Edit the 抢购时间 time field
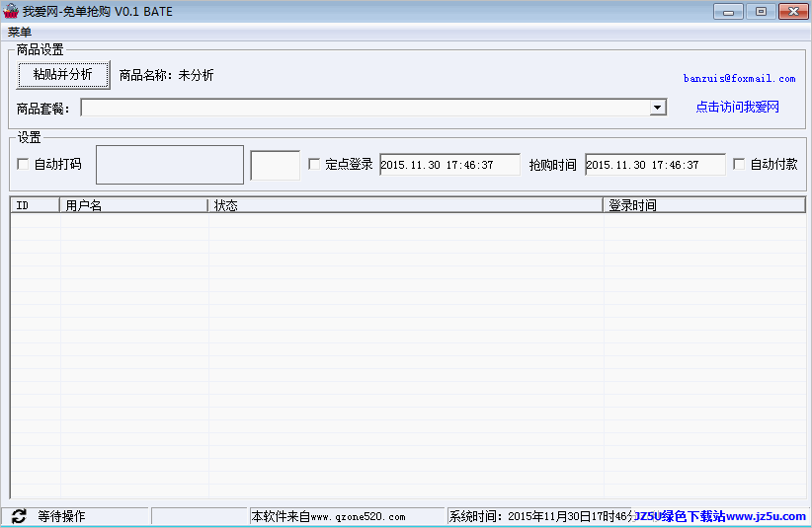This screenshot has height=528, width=812. click(655, 165)
